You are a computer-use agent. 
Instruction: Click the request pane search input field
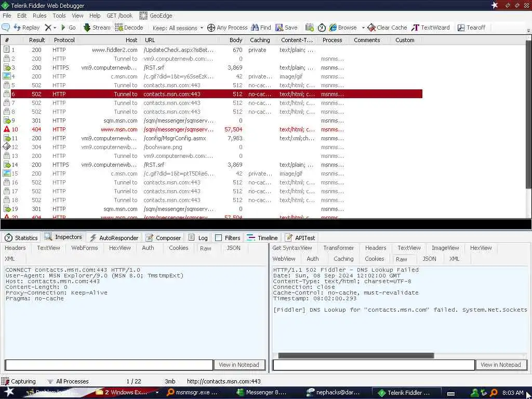coord(109,365)
